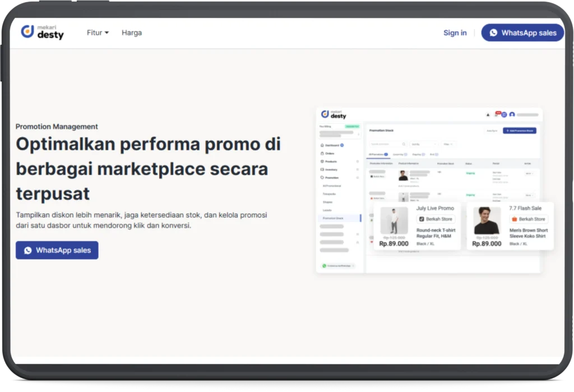Expand the Fitur dropdown menu
The height and width of the screenshot is (392, 574).
[98, 33]
